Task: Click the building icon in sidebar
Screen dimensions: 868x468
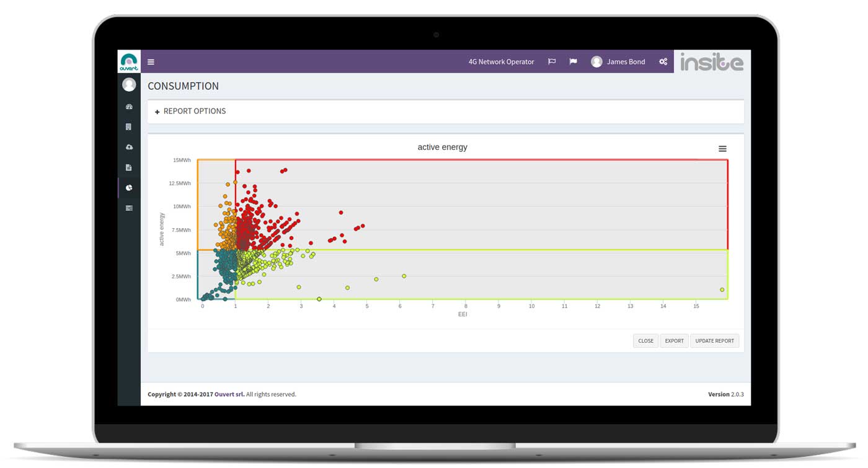Action: tap(129, 127)
